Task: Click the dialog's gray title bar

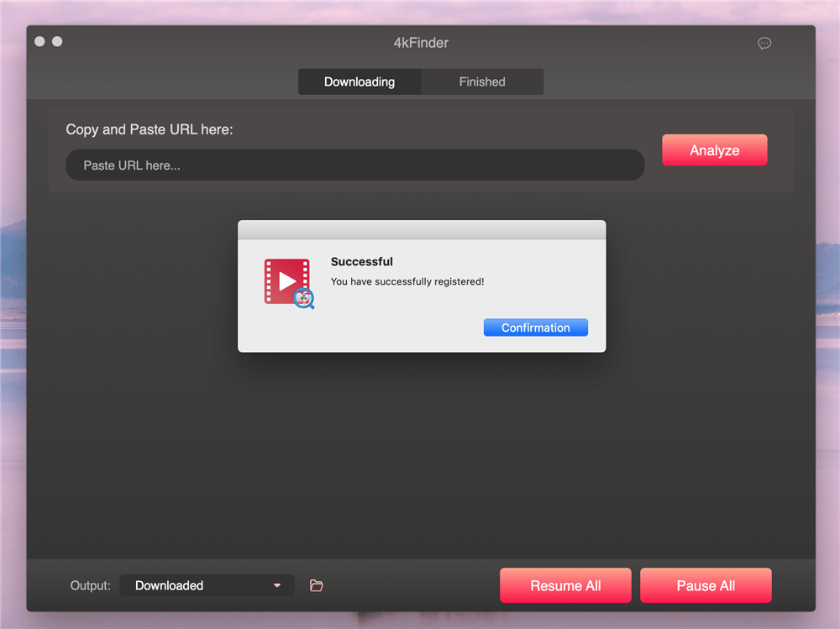Action: [422, 230]
